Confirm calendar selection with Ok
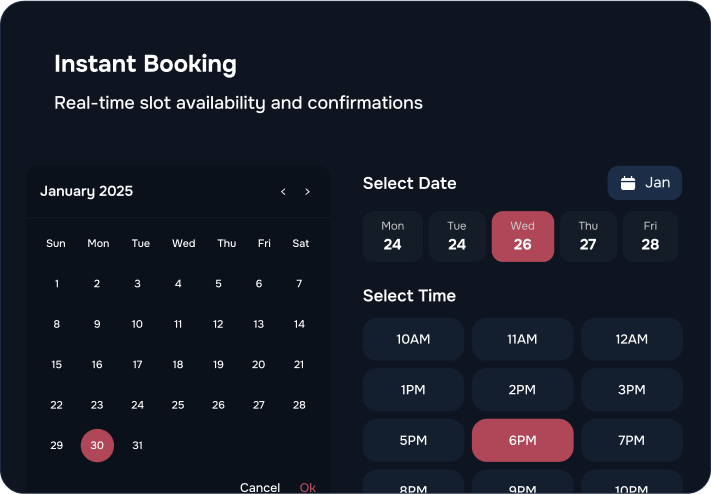Image resolution: width=711 pixels, height=494 pixels. click(x=308, y=487)
